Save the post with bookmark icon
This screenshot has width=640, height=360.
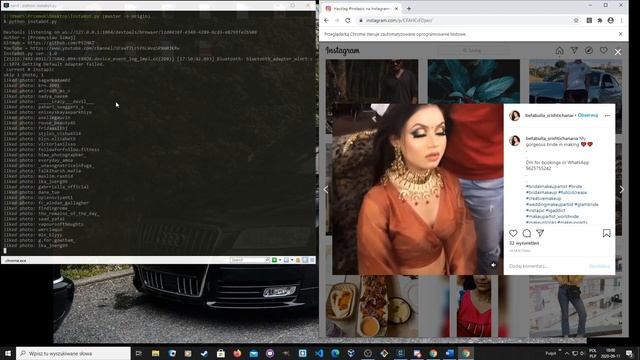(x=607, y=233)
